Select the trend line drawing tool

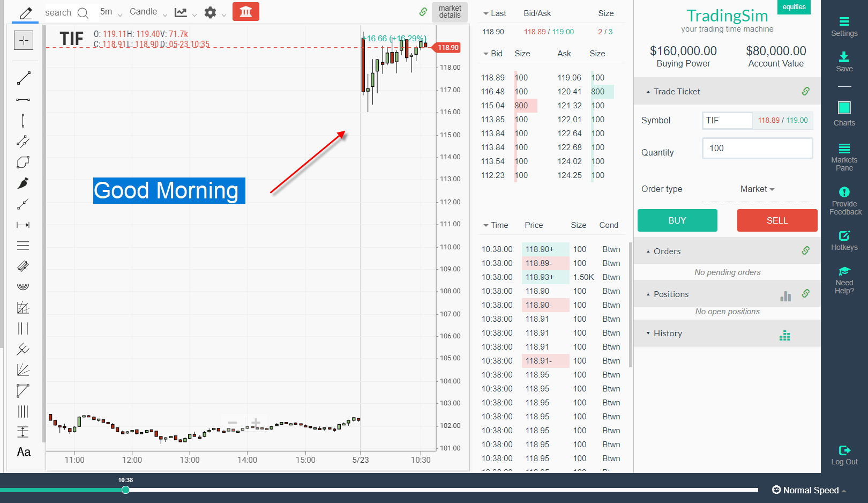pos(24,78)
